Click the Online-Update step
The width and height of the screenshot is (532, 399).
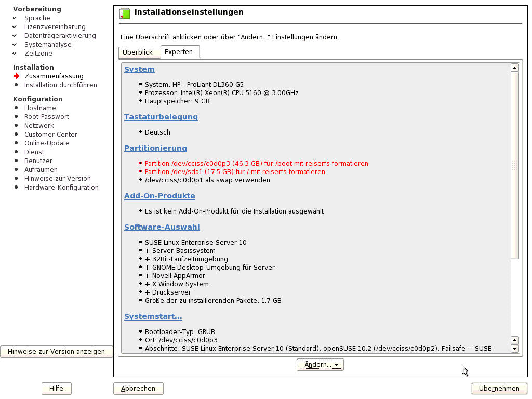pos(47,143)
